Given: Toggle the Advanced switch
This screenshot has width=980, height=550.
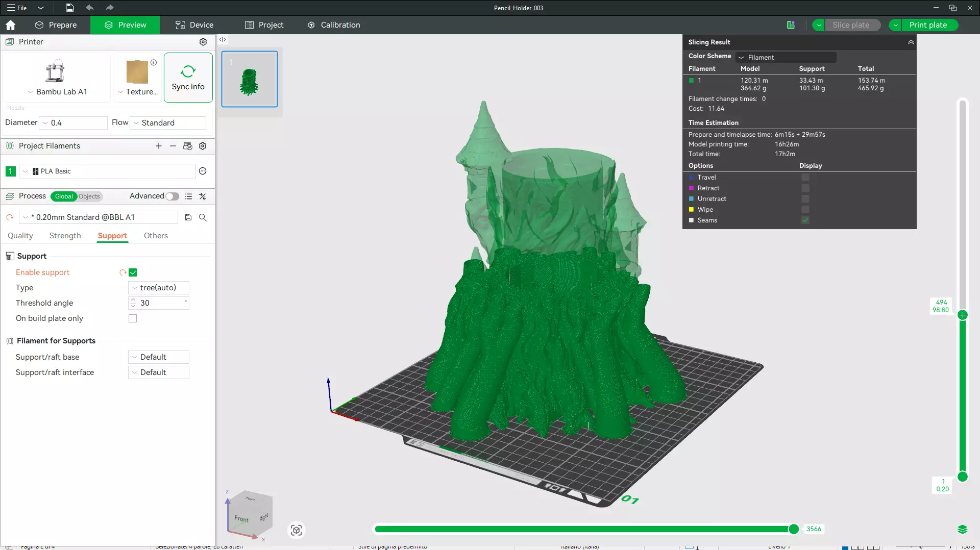Looking at the screenshot, I should tap(172, 196).
